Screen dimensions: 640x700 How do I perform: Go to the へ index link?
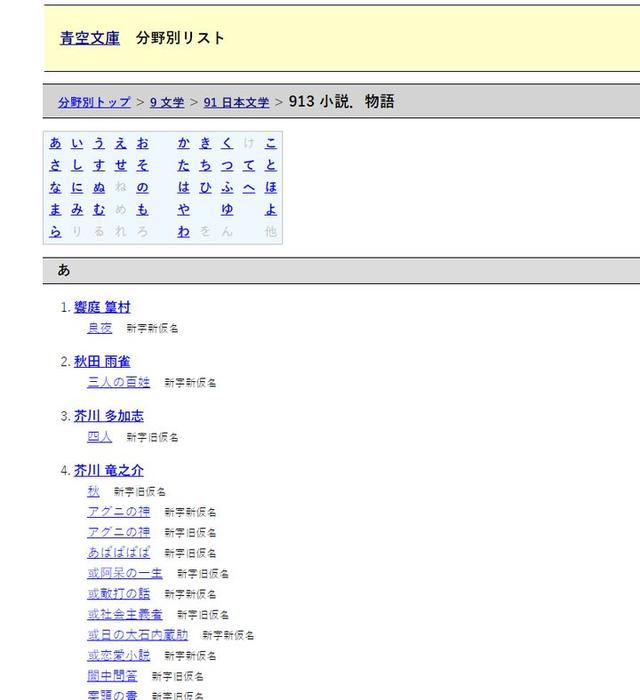pyautogui.click(x=249, y=187)
